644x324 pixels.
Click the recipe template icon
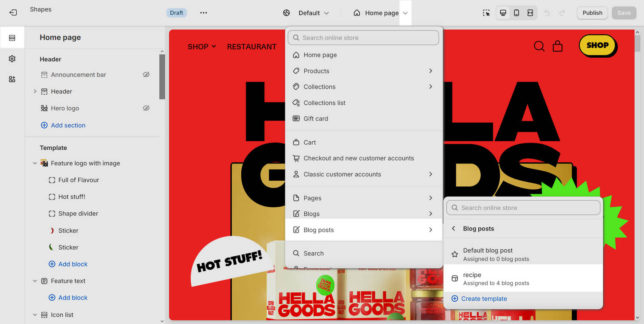(x=455, y=279)
